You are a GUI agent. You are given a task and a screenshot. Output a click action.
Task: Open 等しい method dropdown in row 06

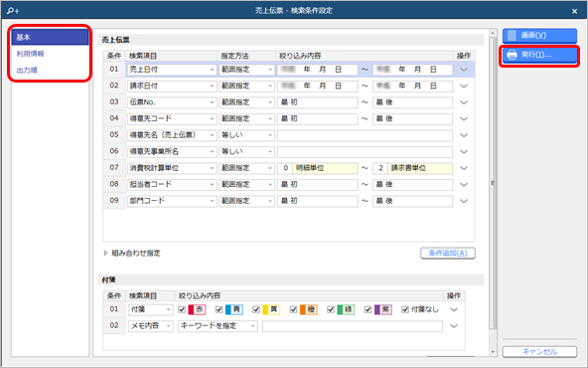(x=246, y=152)
